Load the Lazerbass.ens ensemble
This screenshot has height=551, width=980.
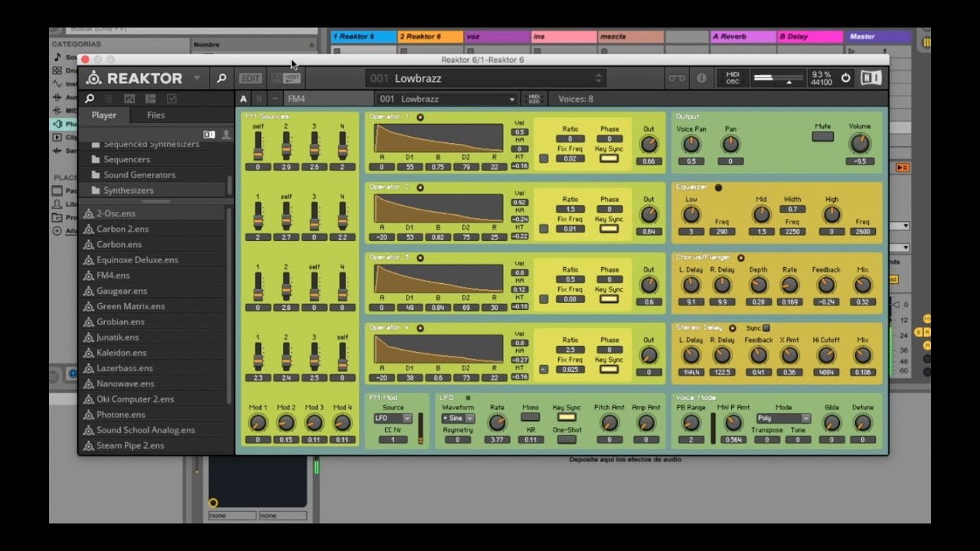(125, 368)
